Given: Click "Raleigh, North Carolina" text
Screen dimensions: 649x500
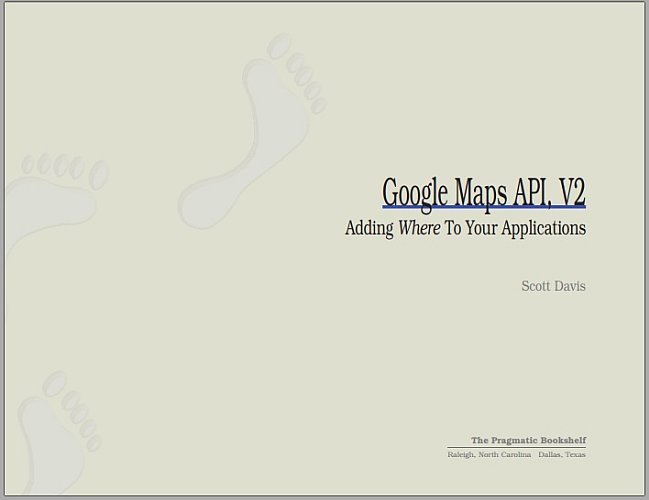Looking at the screenshot, I should [489, 454].
